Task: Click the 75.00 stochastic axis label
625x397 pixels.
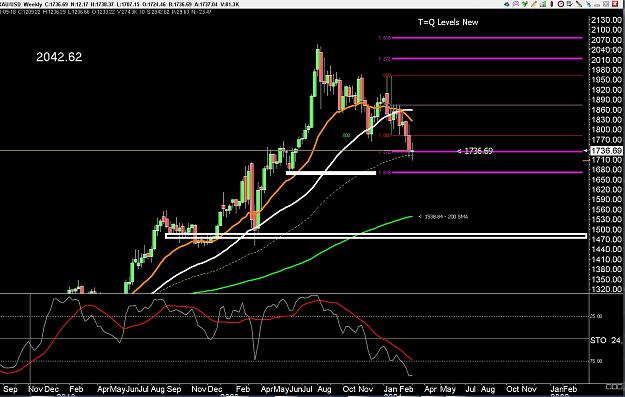Action: pyautogui.click(x=596, y=361)
